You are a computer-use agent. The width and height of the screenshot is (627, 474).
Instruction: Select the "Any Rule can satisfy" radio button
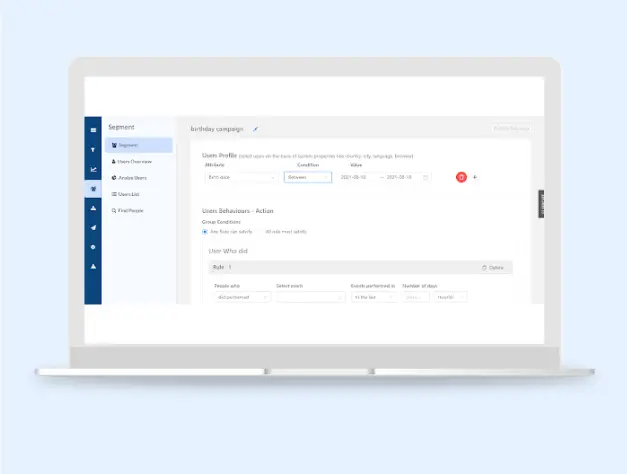coord(205,231)
